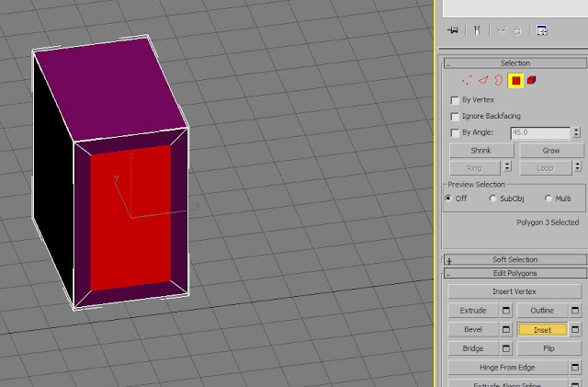The image size is (588, 387).
Task: Select Element sub-object level icon
Action: pos(531,80)
